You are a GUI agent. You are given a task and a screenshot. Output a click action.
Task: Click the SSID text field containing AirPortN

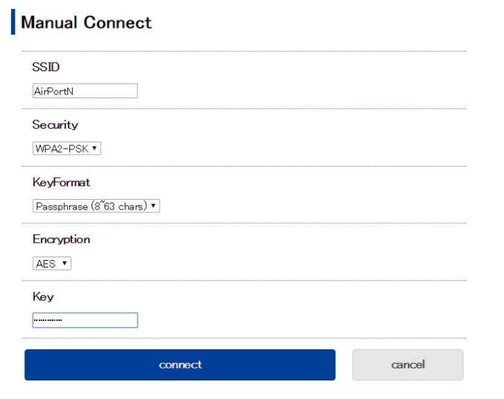(85, 91)
